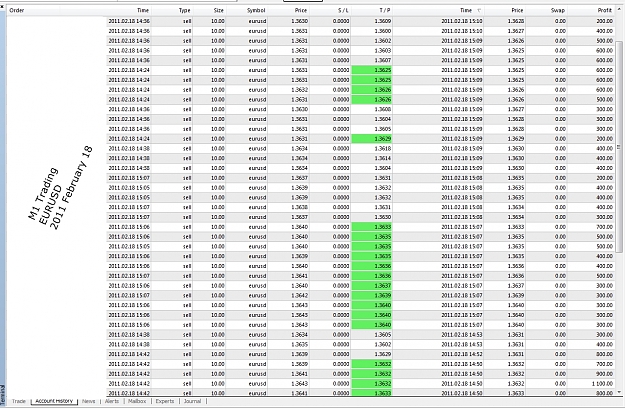Switch to the Trade tab
This screenshot has width=625, height=409.
(18, 401)
